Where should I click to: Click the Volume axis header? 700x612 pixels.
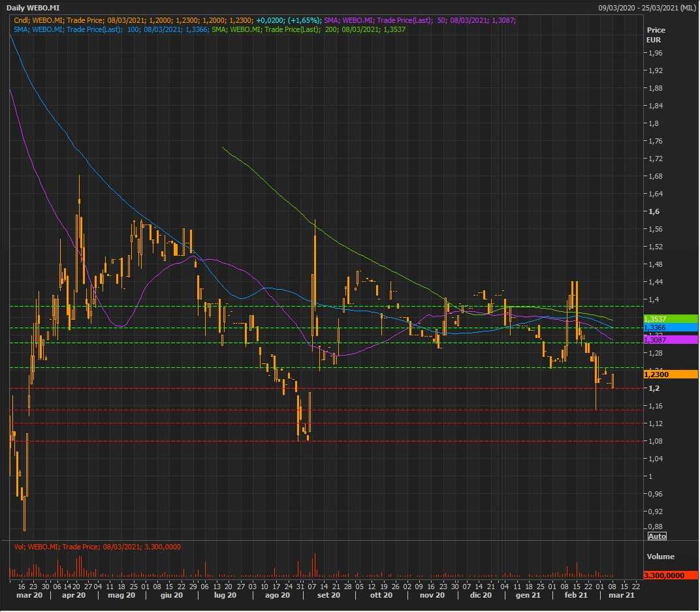click(660, 557)
